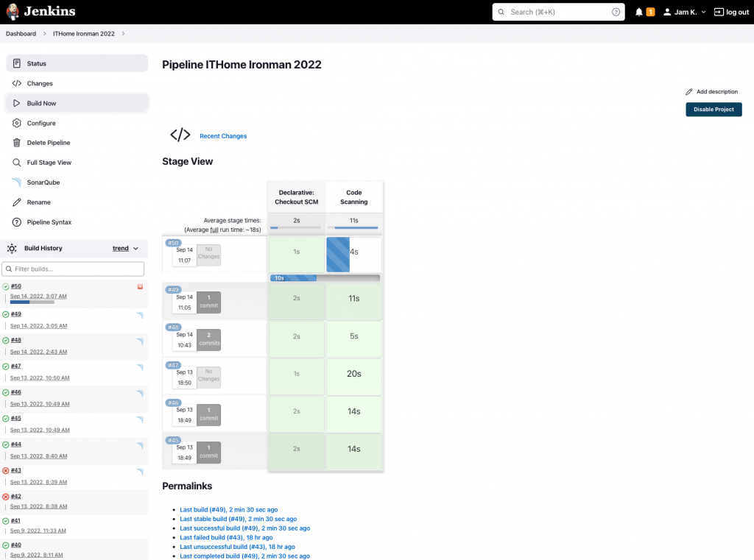This screenshot has width=754, height=560.
Task: Click the search help question-mark icon
Action: click(616, 12)
